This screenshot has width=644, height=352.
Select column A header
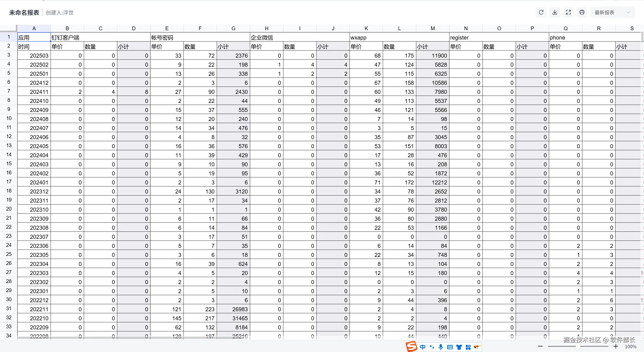[x=34, y=28]
